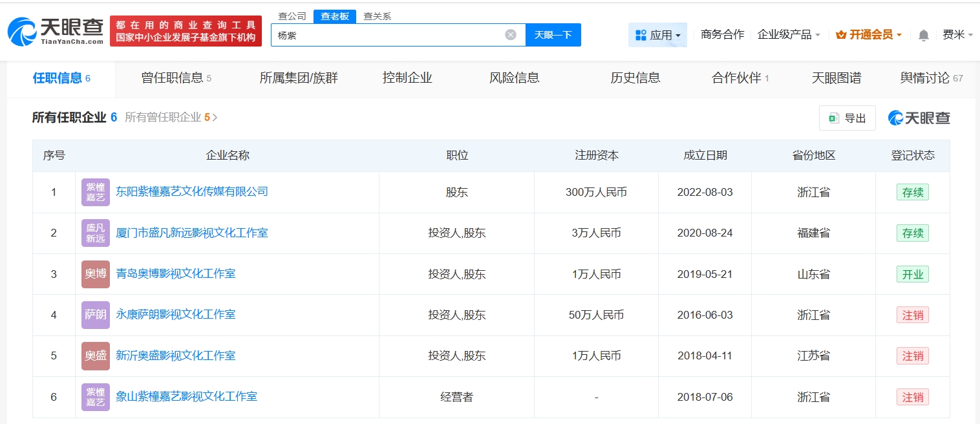Screen dimensions: 980x424
Task: Export the table with 导出 button
Action: (847, 118)
